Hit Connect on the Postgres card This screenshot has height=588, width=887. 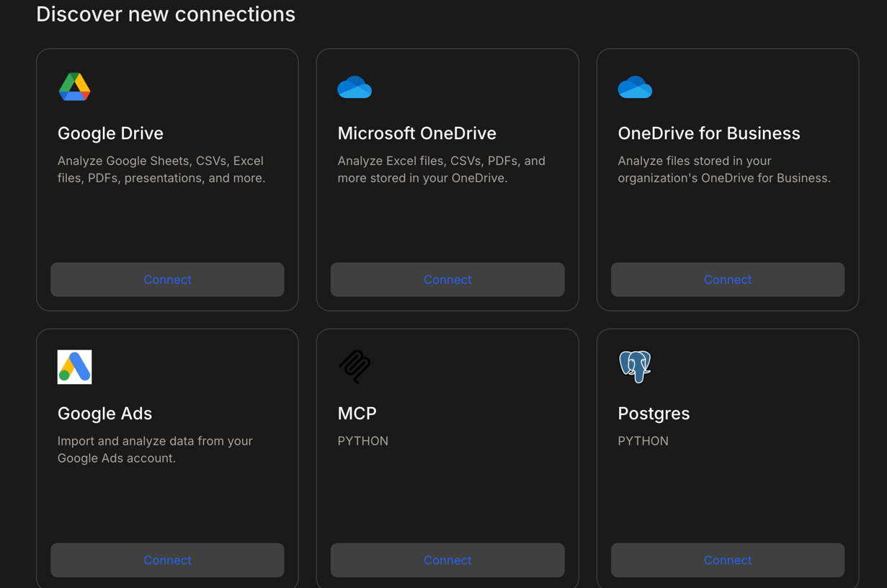tap(727, 560)
